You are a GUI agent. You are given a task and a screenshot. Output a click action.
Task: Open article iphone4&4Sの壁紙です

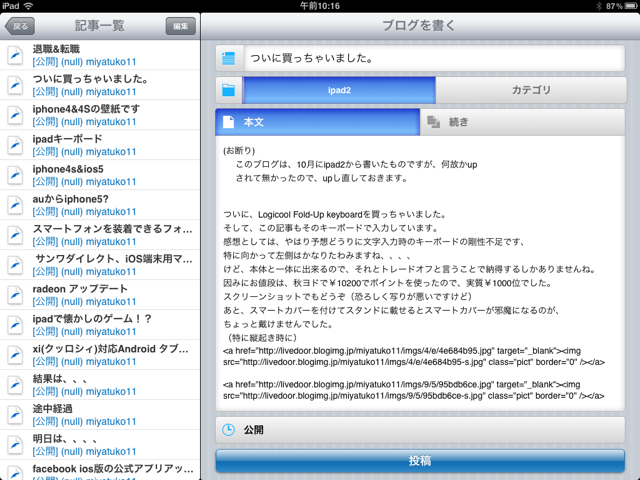tap(100, 115)
